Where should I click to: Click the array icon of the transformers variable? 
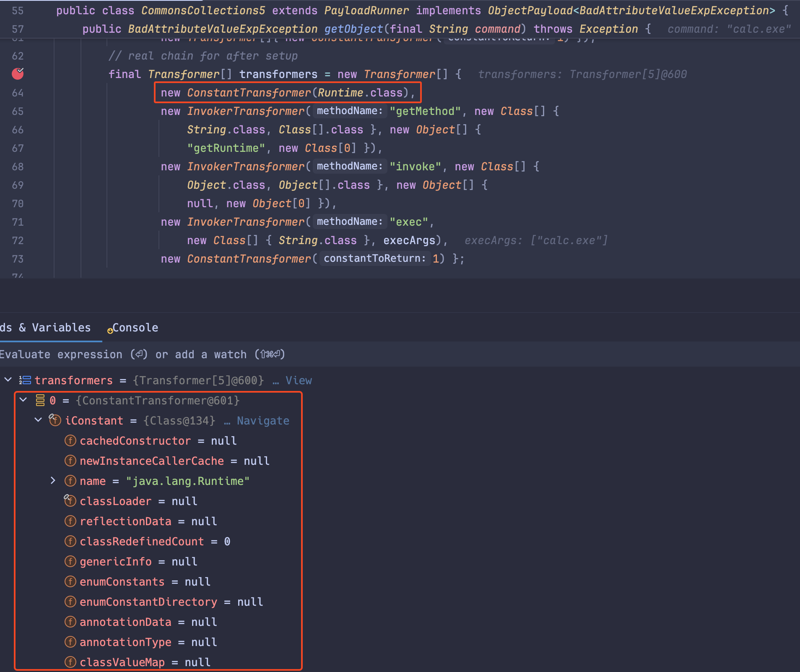(25, 380)
